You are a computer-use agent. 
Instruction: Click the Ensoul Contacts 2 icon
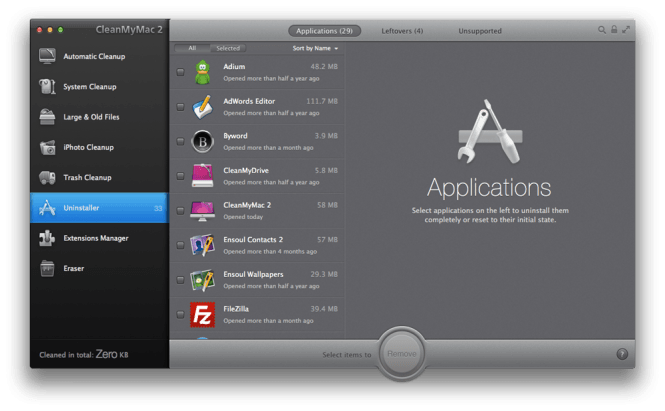click(202, 245)
